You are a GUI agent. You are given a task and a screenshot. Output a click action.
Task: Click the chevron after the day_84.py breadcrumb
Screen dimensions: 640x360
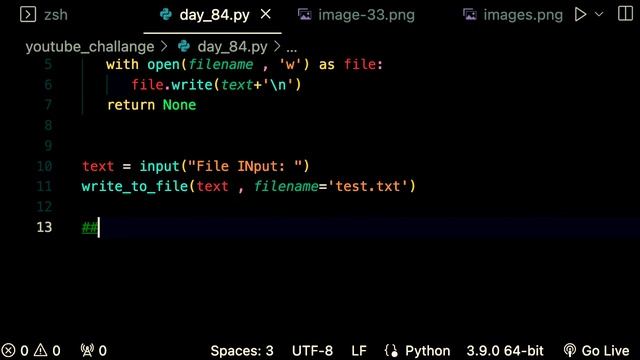pyautogui.click(x=277, y=47)
